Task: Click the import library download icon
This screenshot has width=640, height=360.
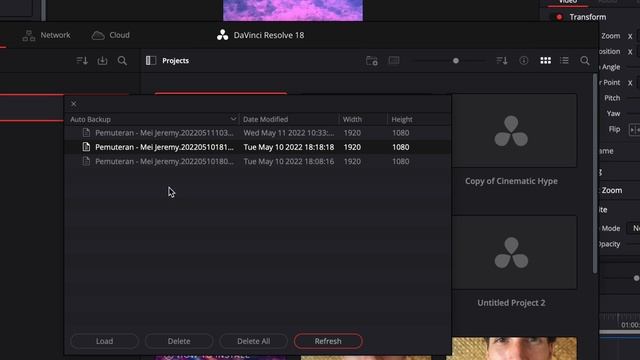Action: 102,61
